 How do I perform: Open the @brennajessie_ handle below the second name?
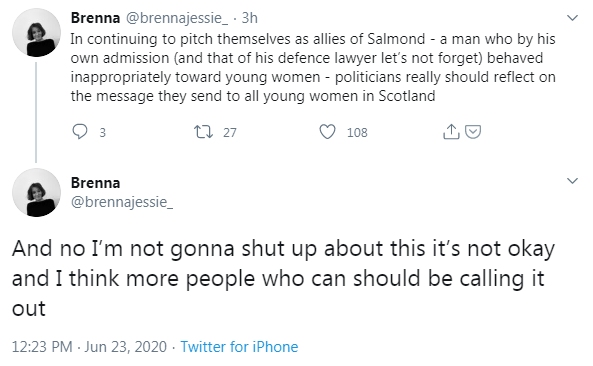point(122,202)
